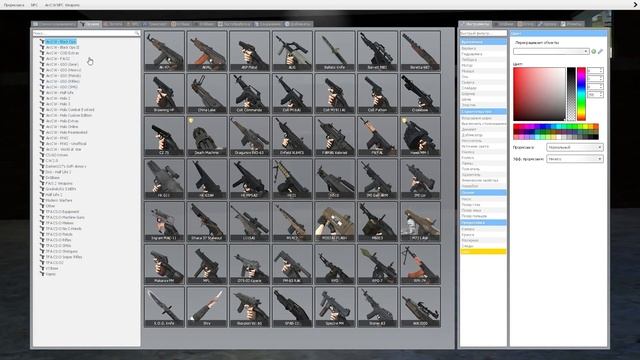Viewport: 640px width, 360px height.
Task: Select the ArcCW - Black Ops II category
Action: pyautogui.click(x=62, y=47)
